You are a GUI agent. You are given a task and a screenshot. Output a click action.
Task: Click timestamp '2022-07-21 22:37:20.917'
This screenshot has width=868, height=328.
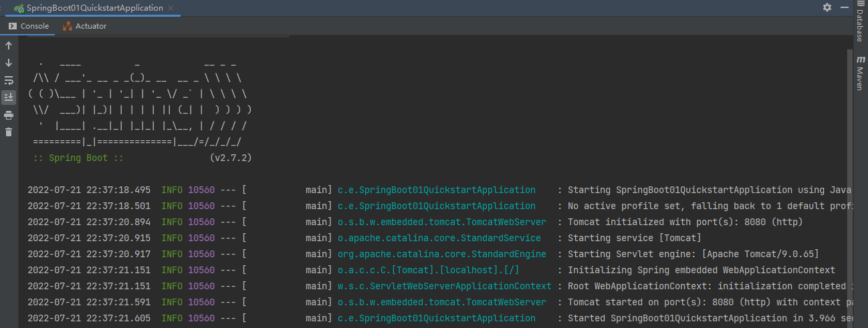point(89,254)
